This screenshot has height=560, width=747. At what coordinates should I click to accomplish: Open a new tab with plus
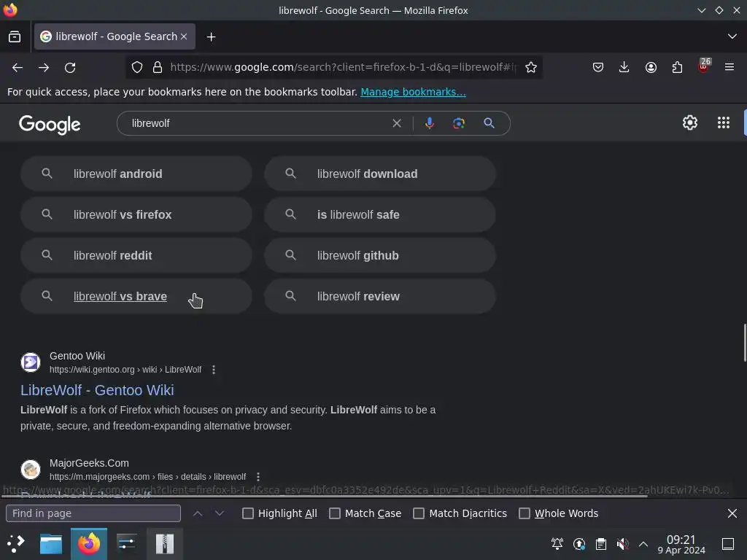coord(211,36)
